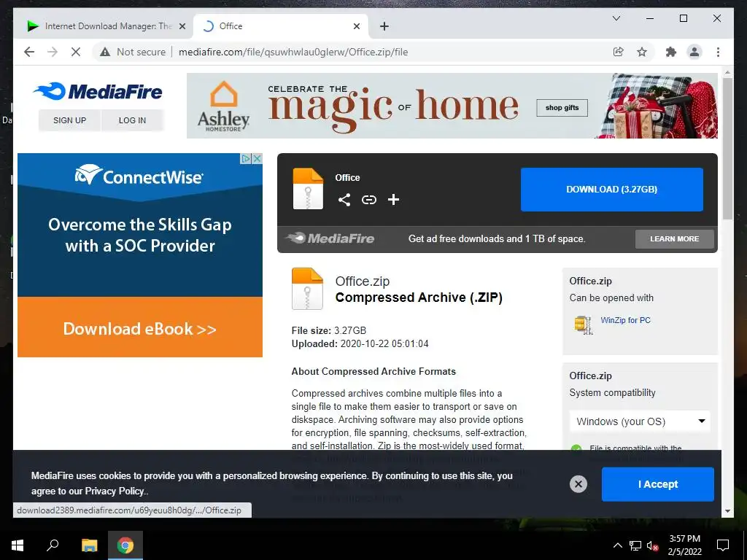The image size is (747, 560).
Task: Click the taskbar clock showing 3:57 PM
Action: point(684,545)
